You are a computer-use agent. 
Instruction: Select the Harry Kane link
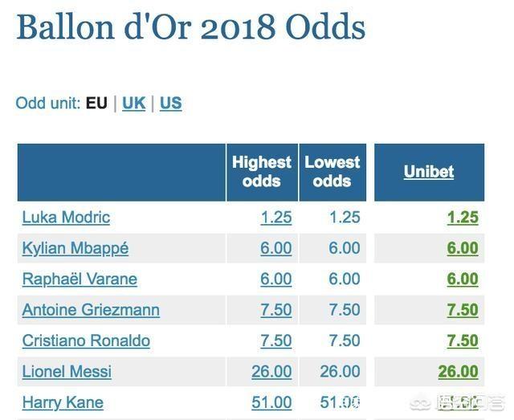[x=63, y=402]
